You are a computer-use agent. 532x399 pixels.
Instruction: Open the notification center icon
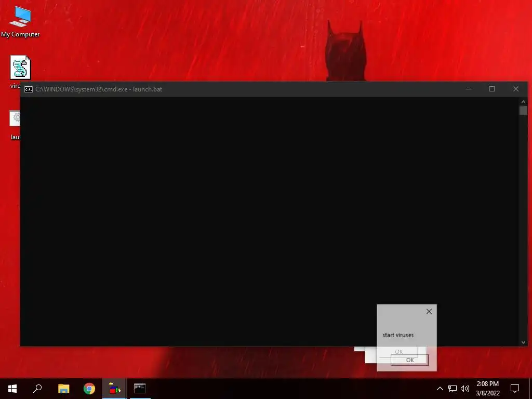(x=515, y=389)
